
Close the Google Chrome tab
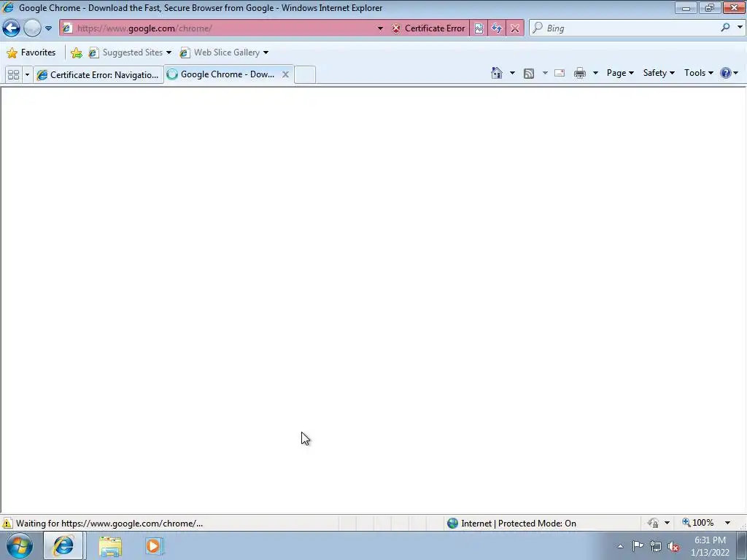pos(285,74)
